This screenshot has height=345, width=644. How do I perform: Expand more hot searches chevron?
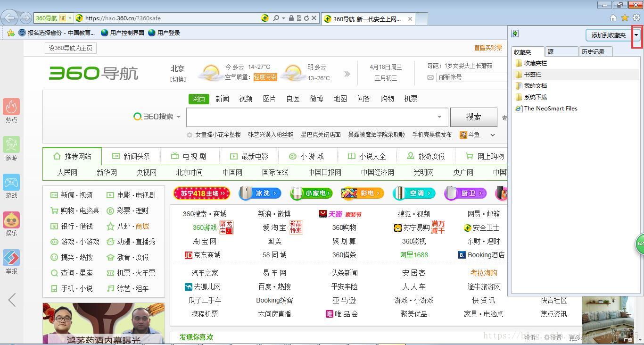click(x=493, y=135)
